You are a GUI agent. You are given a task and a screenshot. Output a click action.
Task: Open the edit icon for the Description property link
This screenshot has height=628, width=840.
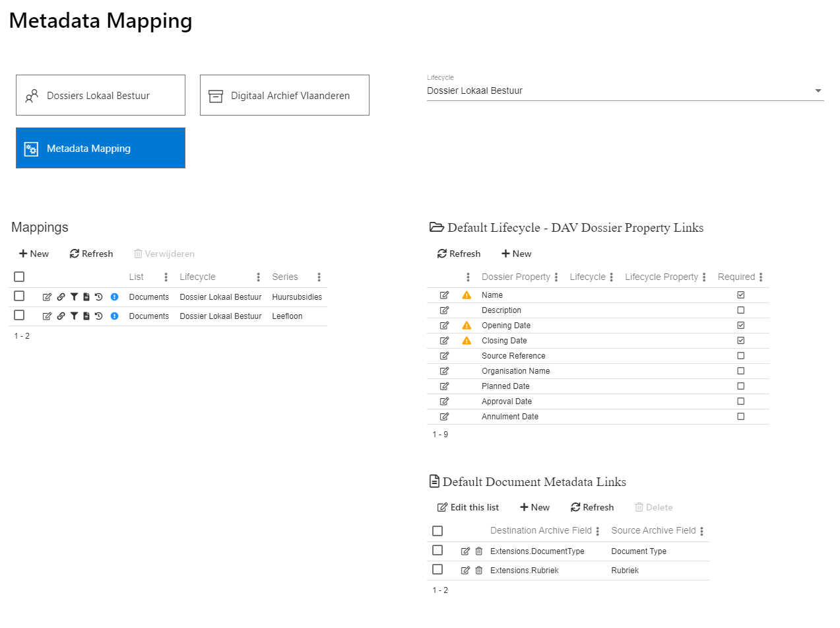[x=444, y=310]
